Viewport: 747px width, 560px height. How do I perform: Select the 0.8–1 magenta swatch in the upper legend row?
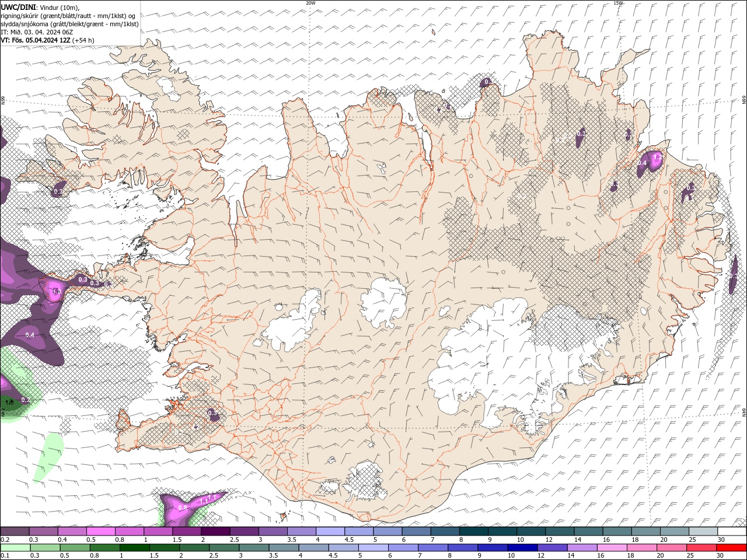click(x=129, y=531)
